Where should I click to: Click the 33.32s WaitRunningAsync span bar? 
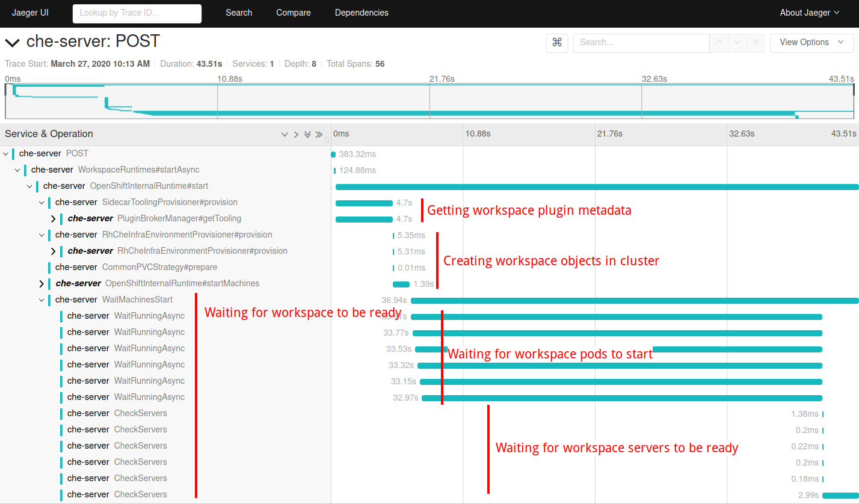[x=620, y=366]
